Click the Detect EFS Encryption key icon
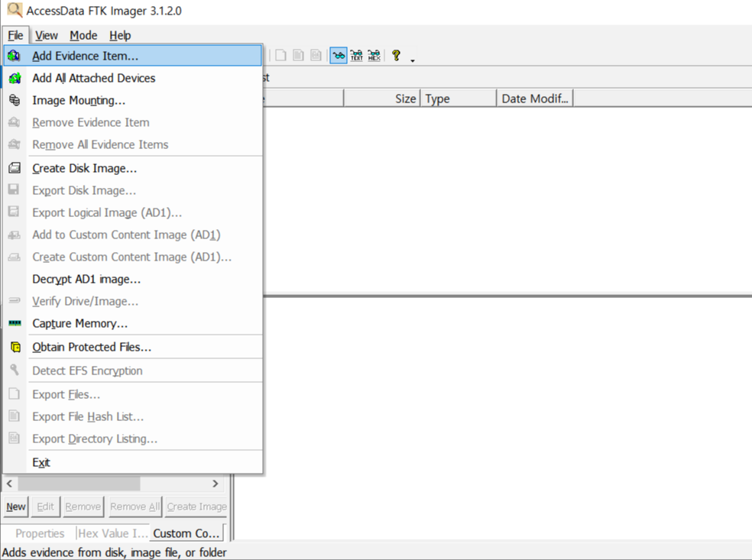752x560 pixels. (x=15, y=370)
